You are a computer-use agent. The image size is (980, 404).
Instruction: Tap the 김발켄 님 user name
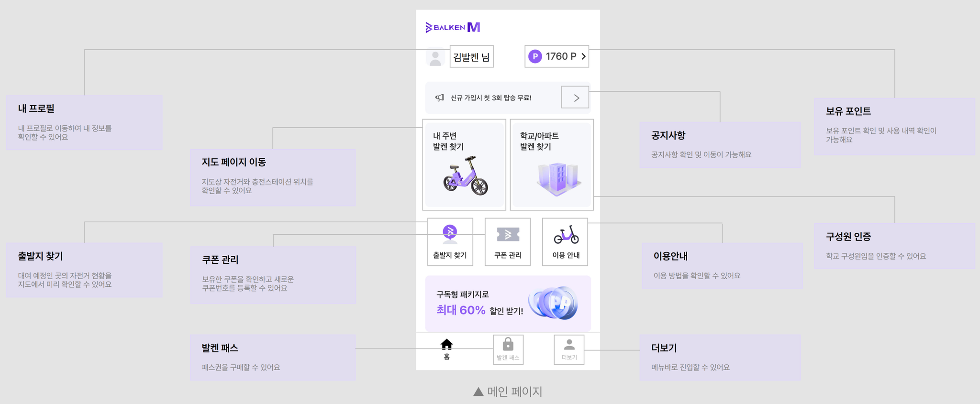pos(471,57)
